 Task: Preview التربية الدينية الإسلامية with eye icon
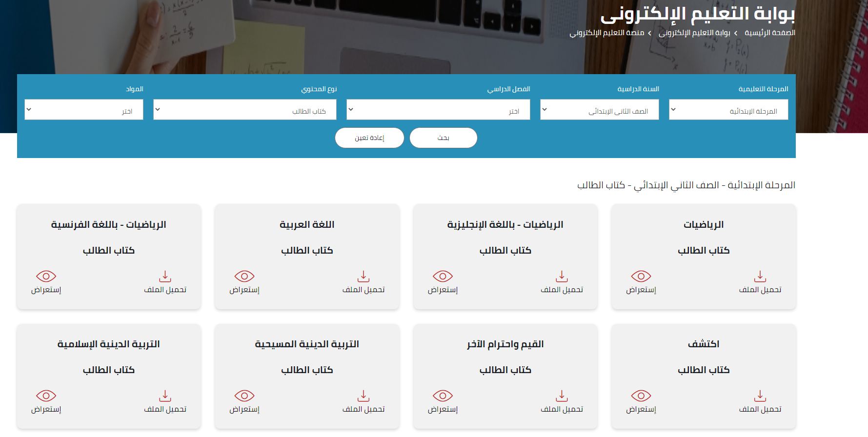(x=46, y=396)
